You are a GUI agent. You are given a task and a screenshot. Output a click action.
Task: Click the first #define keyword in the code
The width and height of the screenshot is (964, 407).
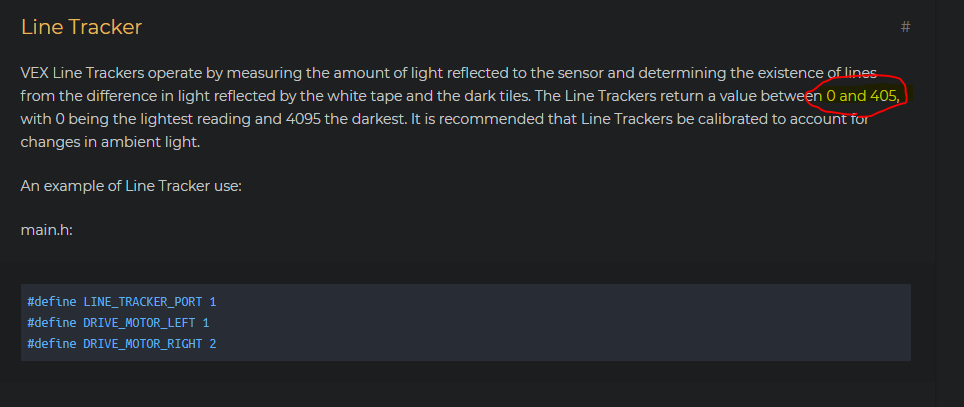52,302
